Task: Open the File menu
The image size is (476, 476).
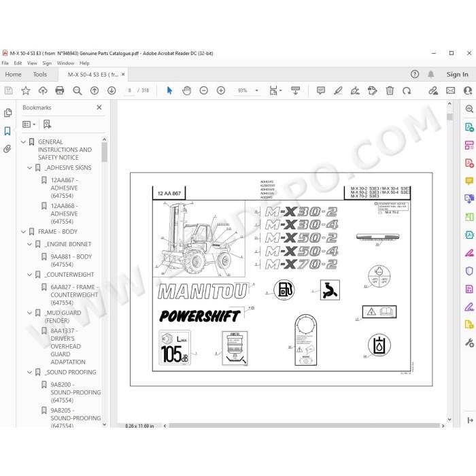Action: pos(5,63)
